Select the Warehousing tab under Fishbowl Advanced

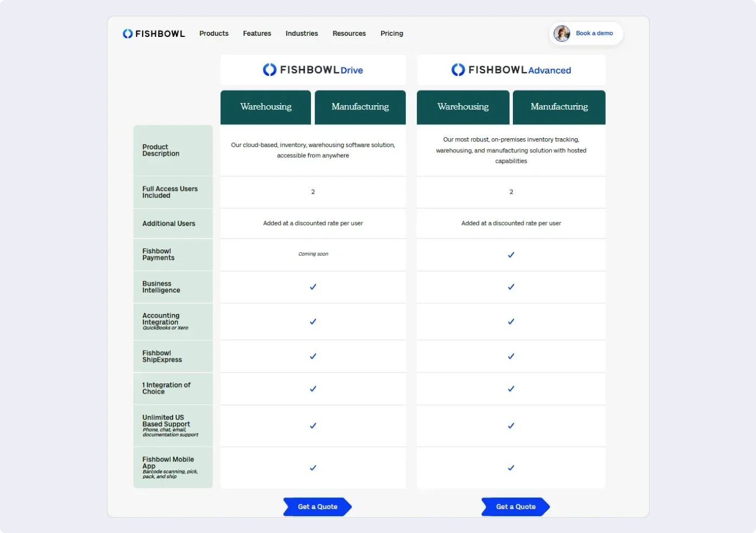pos(463,107)
